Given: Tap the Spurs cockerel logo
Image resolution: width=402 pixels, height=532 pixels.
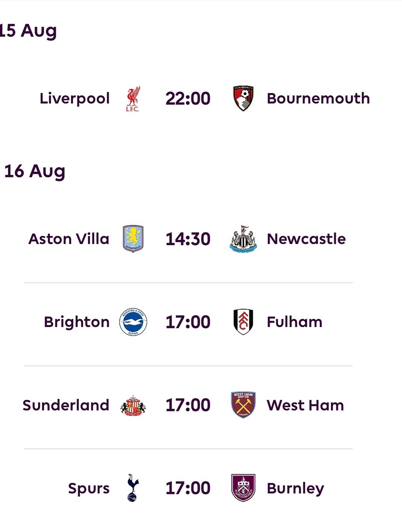Looking at the screenshot, I should (x=133, y=488).
